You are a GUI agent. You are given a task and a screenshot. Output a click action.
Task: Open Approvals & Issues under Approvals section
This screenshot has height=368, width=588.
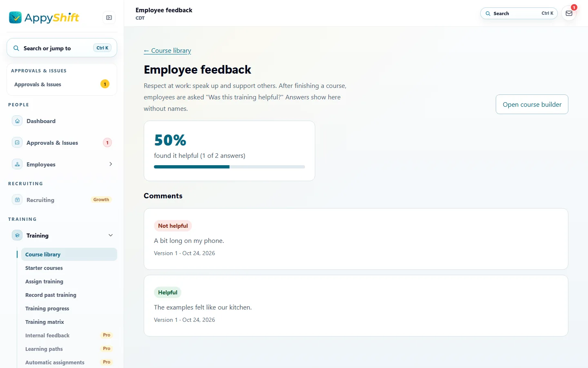coord(62,84)
